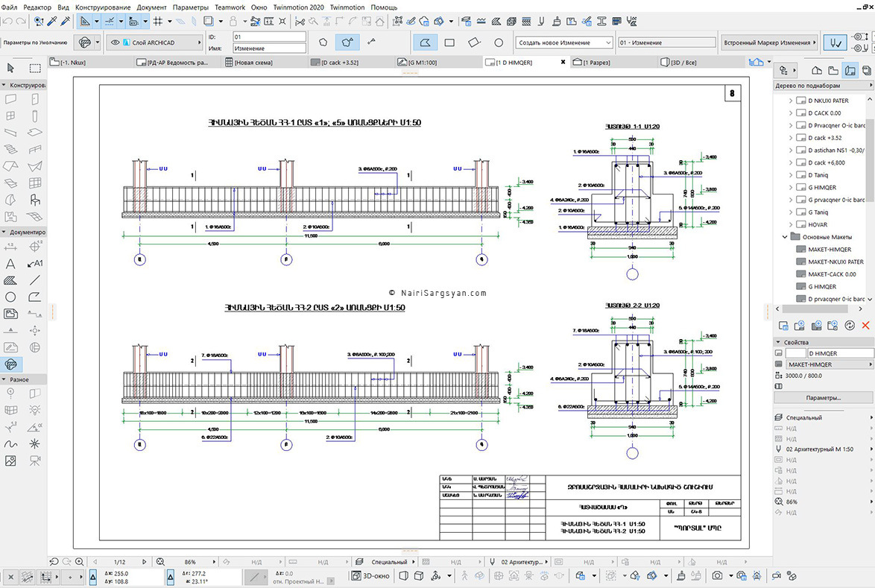Toggle ARCHICAD layer eye visibility
The height and width of the screenshot is (588, 875).
(115, 42)
